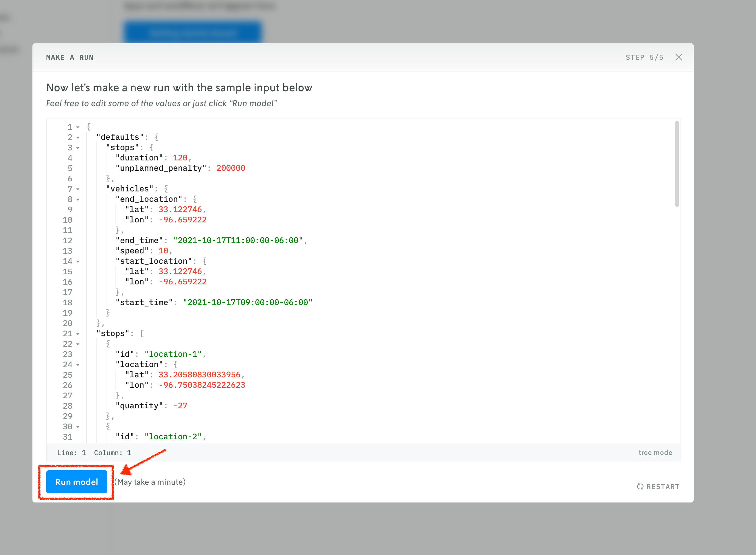This screenshot has height=555, width=756.
Task: Click on the duration value 120
Action: [x=180, y=158]
